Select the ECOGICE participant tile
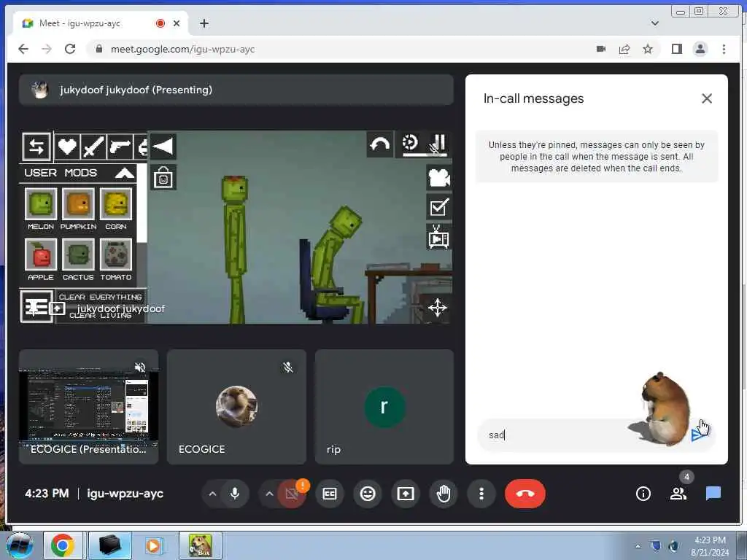The height and width of the screenshot is (560, 747). (x=236, y=407)
